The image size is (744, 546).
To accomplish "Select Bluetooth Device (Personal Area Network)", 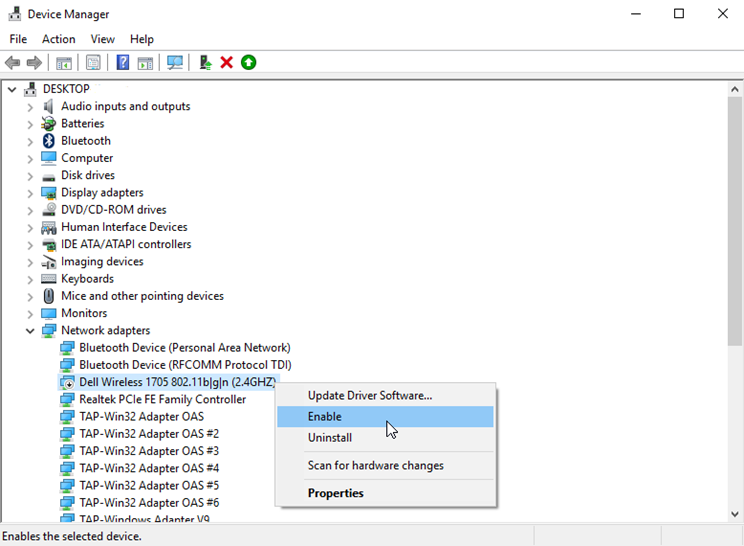I will point(185,348).
